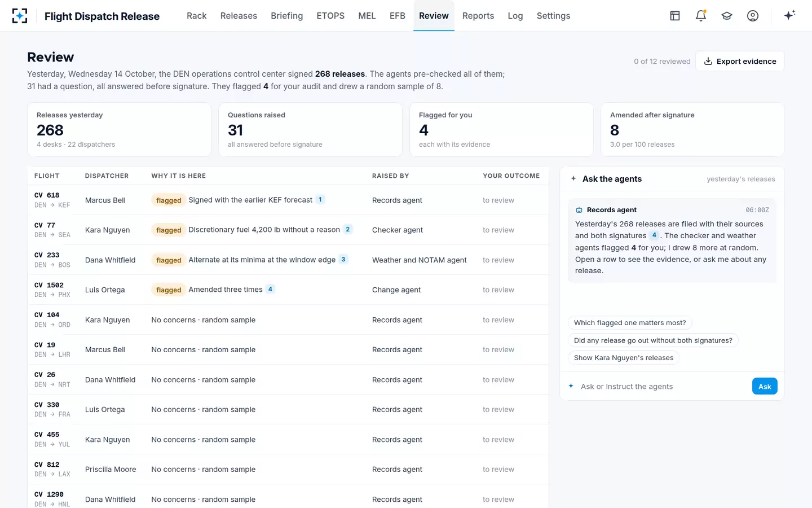Image resolution: width=812 pixels, height=508 pixels.
Task: Click the blue Ask button
Action: tap(765, 386)
